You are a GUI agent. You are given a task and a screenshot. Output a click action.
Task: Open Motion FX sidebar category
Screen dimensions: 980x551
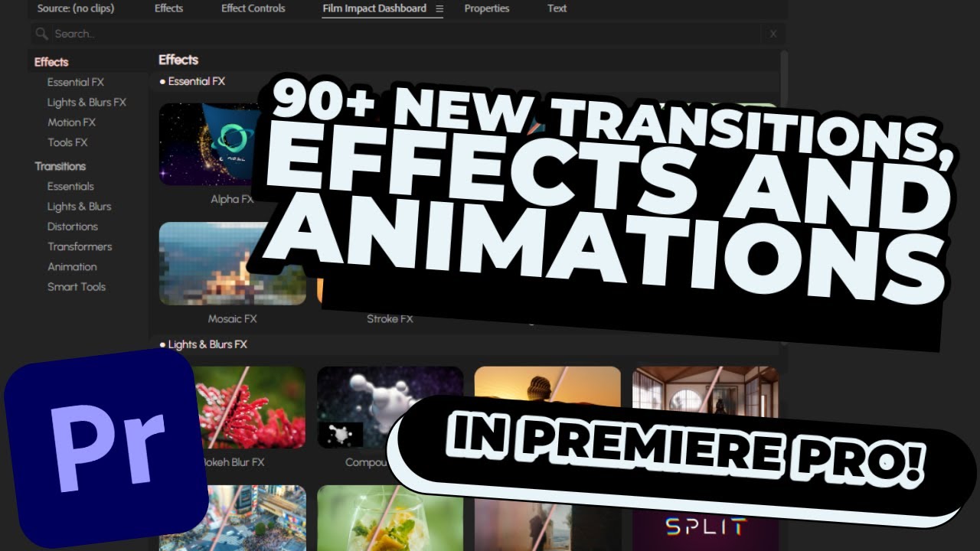[71, 122]
